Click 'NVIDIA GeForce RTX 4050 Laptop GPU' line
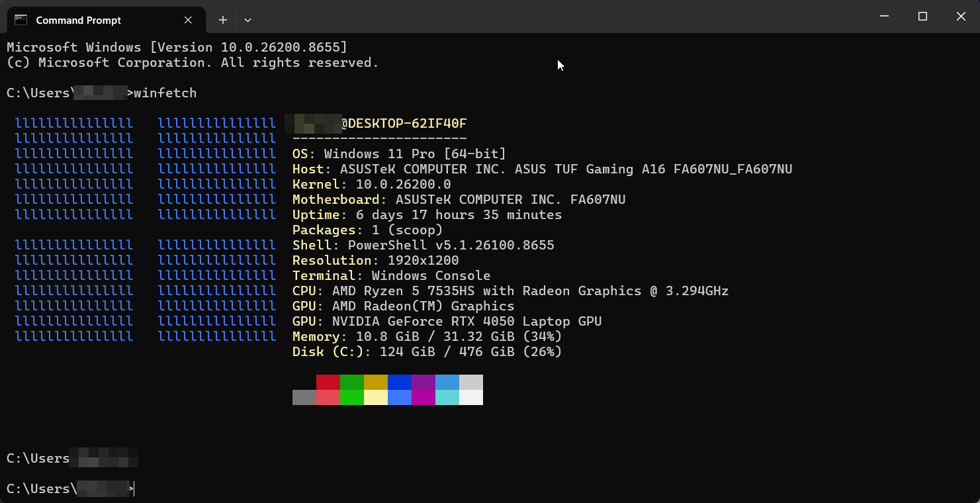980x503 pixels. pos(467,321)
